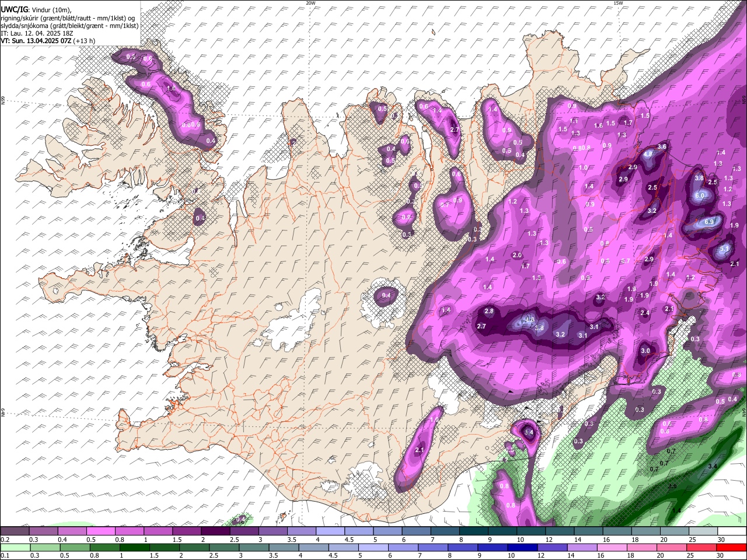The image size is (747, 560).
Task: Click the 0.2 label on the snow scale
Action: point(5,540)
